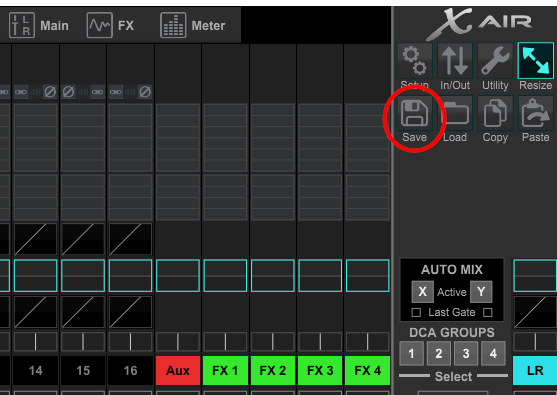Click the pan slider of channel 14
This screenshot has width=557, height=395.
point(35,341)
